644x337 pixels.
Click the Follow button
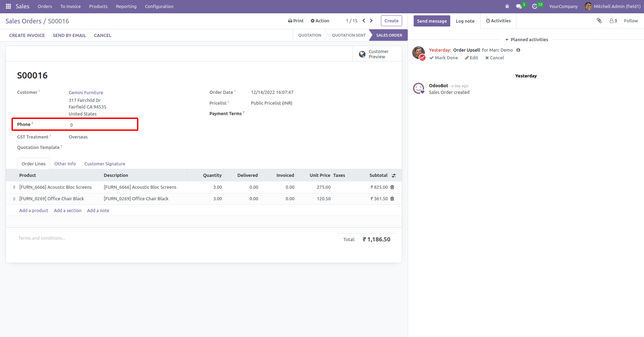(631, 21)
